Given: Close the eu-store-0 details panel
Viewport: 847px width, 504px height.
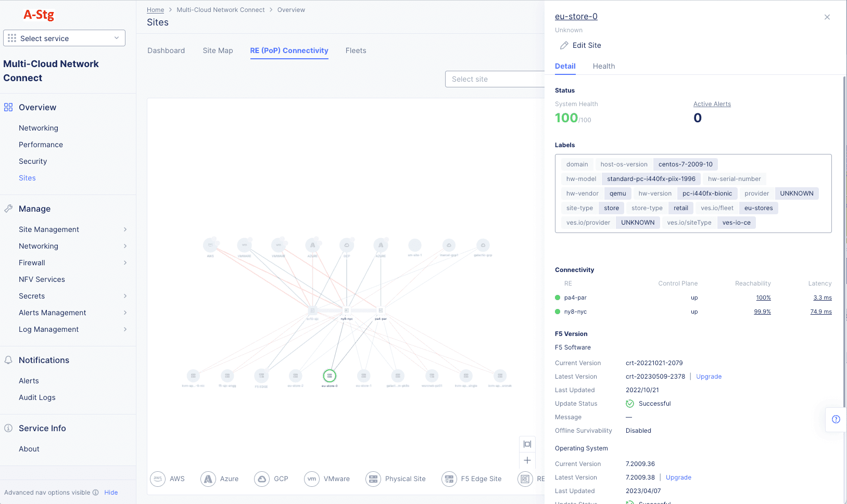Looking at the screenshot, I should coord(827,17).
